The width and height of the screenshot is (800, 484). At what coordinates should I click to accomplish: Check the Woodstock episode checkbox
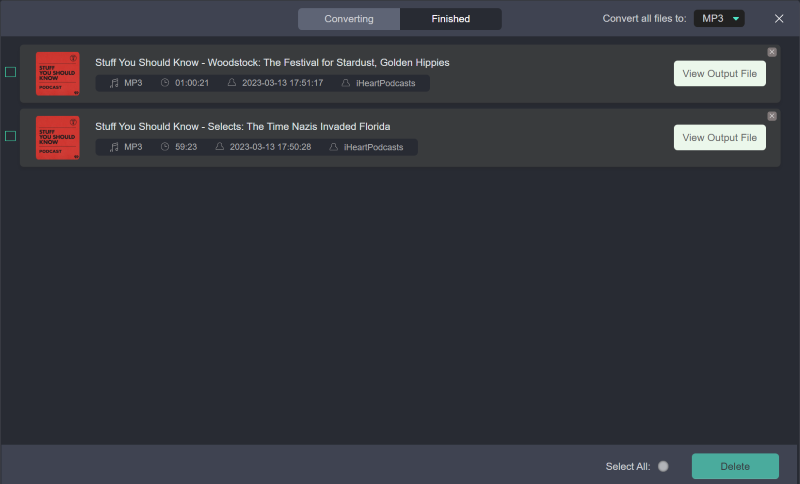(10, 72)
